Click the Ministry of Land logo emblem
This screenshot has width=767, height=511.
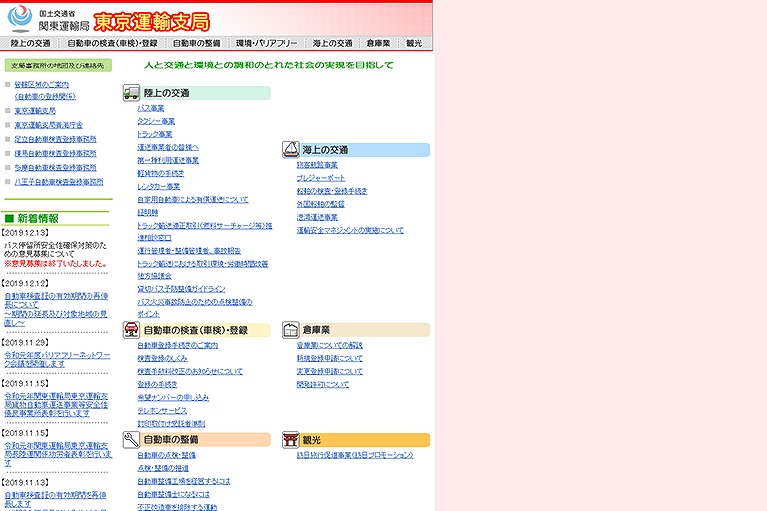tap(20, 18)
